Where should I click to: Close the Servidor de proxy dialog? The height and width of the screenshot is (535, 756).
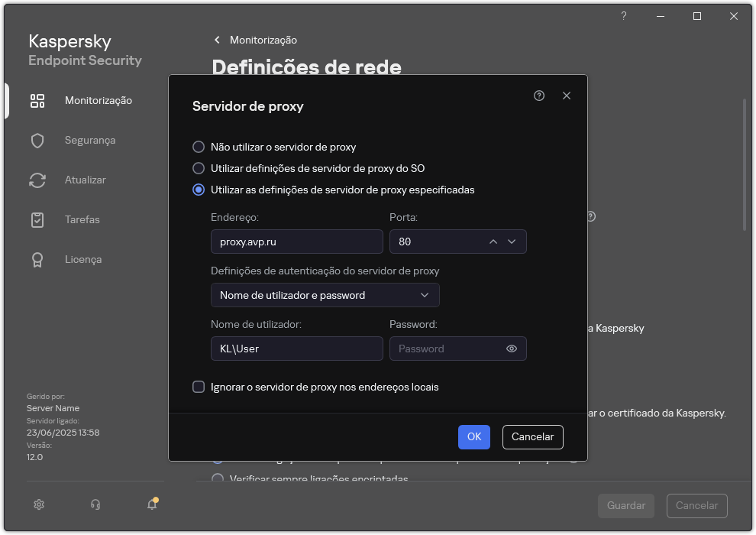click(567, 96)
